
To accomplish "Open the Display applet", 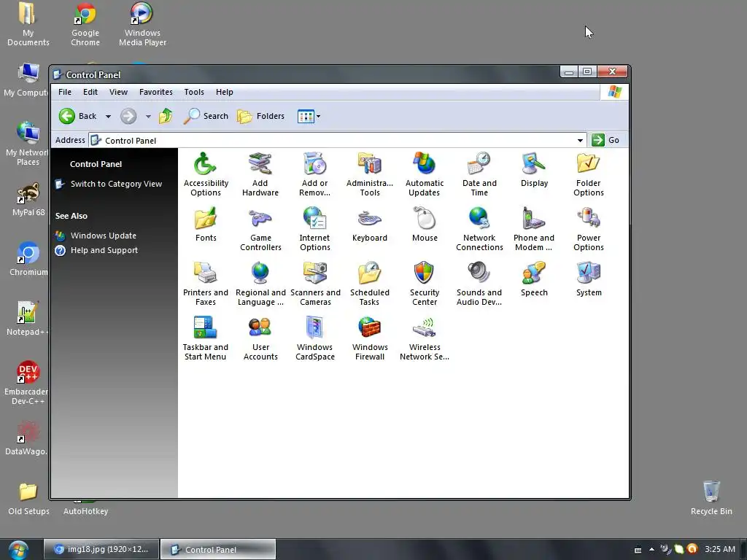I will point(534,169).
